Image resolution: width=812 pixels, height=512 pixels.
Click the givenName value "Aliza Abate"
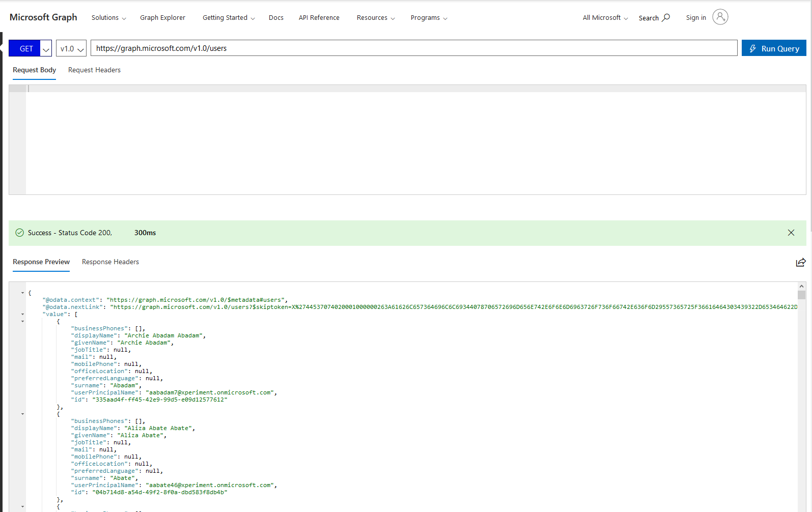[x=140, y=436]
